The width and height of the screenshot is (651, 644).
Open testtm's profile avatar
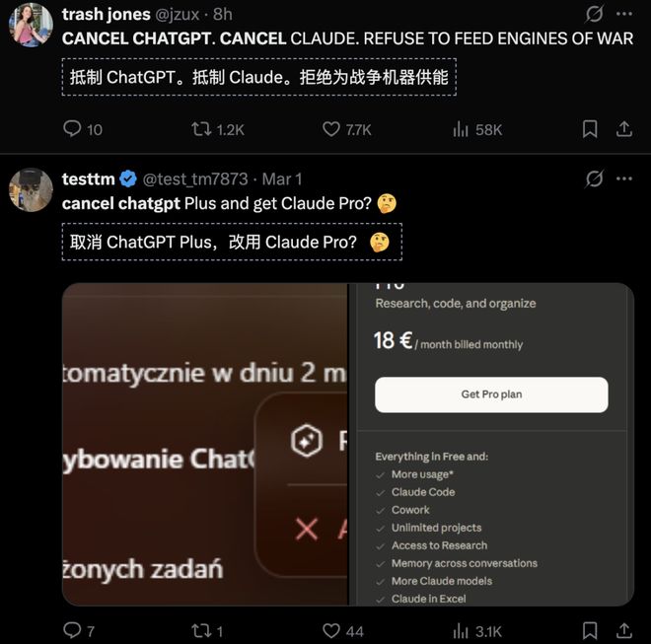coord(31,189)
